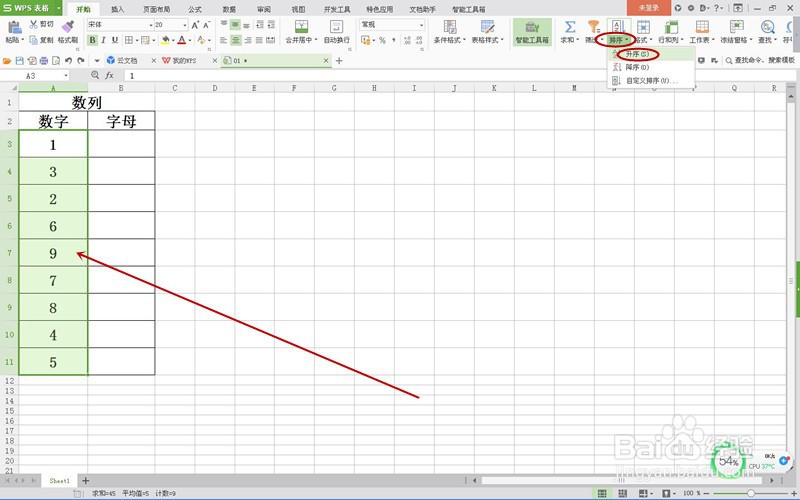This screenshot has height=500, width=800.
Task: Open the 云文档 document tab
Action: coord(127,61)
